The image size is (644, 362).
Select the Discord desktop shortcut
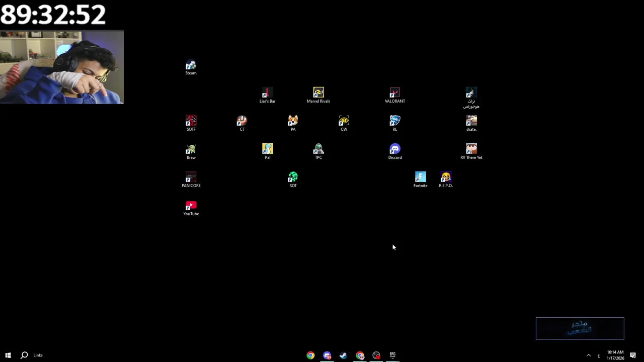click(x=395, y=152)
